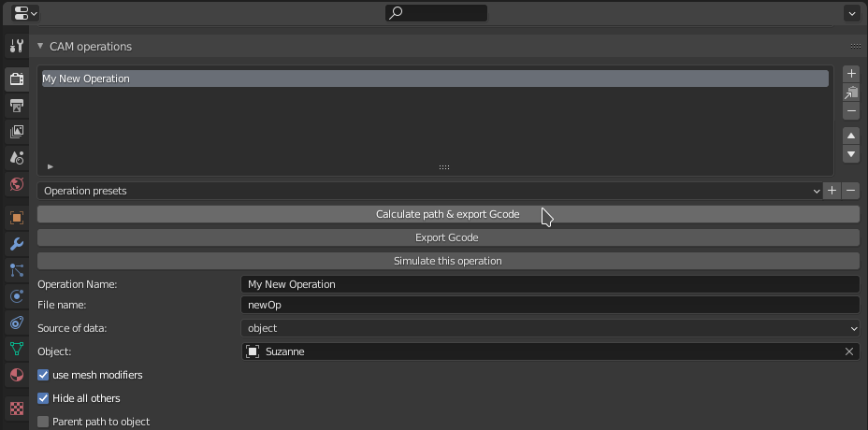868x430 pixels.
Task: Click Simulate this operation button
Action: click(x=447, y=261)
